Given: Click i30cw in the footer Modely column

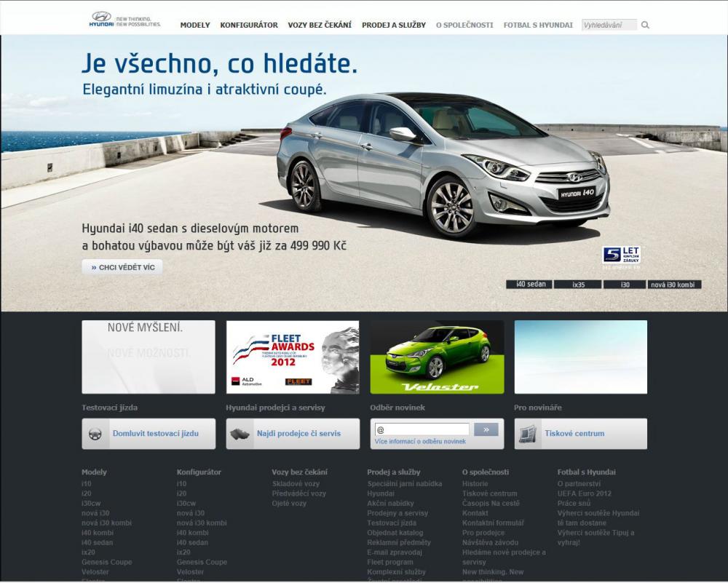Looking at the screenshot, I should click(x=91, y=503).
